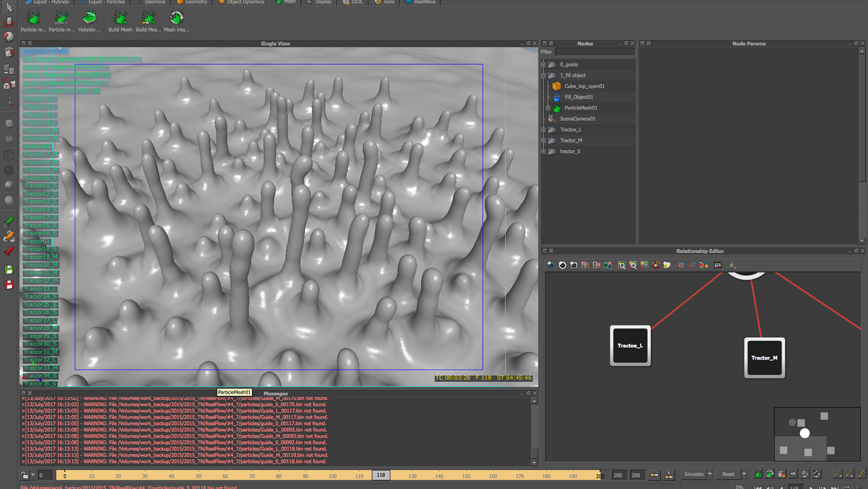Click the shaded sphere display mode icon

tap(9, 200)
